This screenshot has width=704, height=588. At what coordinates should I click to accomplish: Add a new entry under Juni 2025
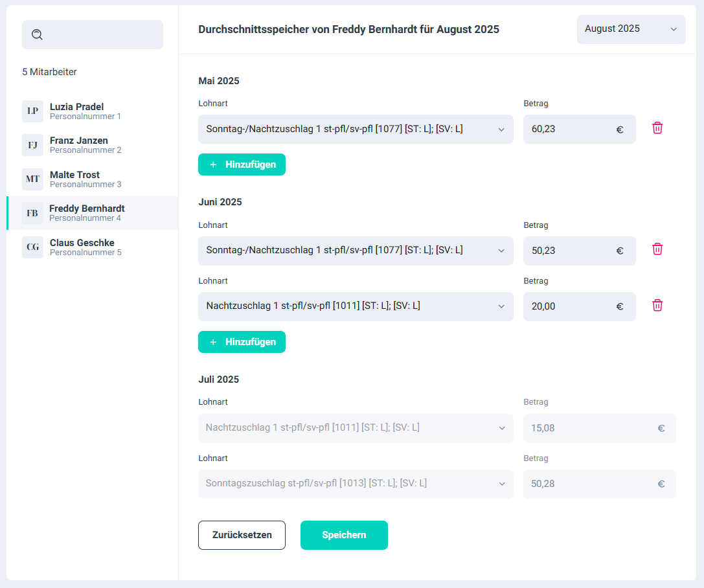click(x=242, y=342)
